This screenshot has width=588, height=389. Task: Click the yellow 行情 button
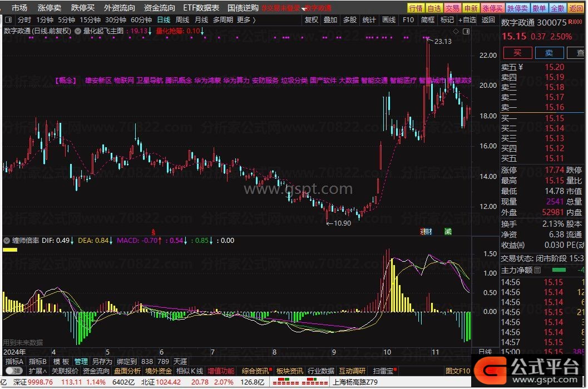(416, 8)
